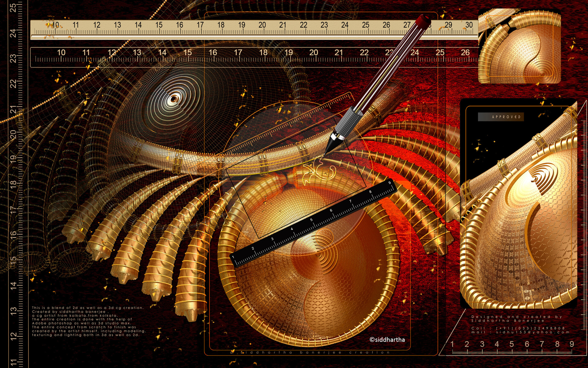Open the top-right golden dome thumbnail
The height and width of the screenshot is (368, 588).
519,46
